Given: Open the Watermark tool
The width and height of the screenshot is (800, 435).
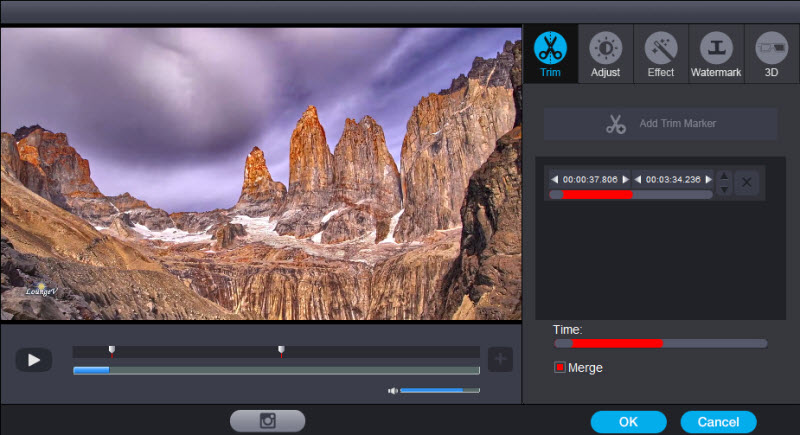Looking at the screenshot, I should 716,54.
